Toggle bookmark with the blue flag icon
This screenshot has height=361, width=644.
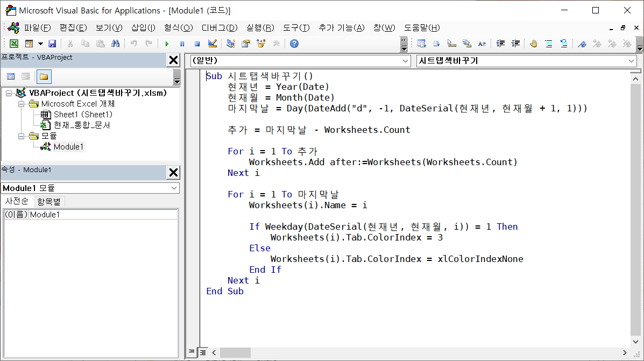pos(582,44)
